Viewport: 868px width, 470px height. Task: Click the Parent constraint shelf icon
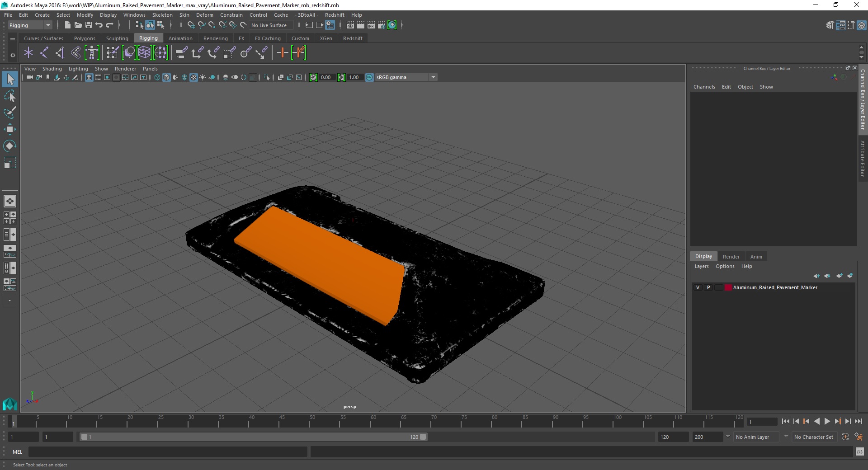coord(181,53)
